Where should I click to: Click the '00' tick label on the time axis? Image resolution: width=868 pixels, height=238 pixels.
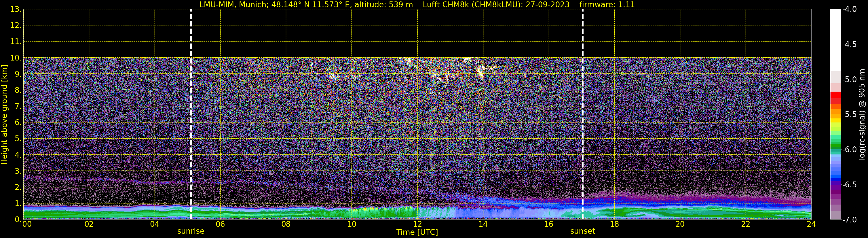click(27, 224)
